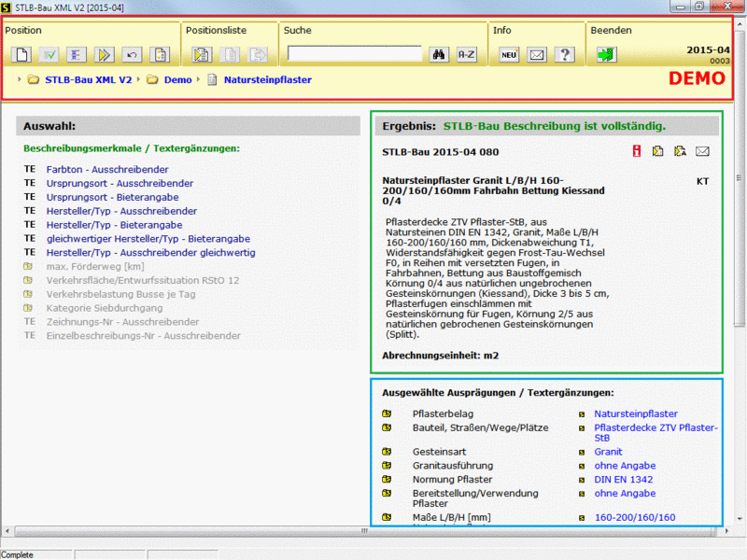Click the Complete status bar text

[17, 554]
